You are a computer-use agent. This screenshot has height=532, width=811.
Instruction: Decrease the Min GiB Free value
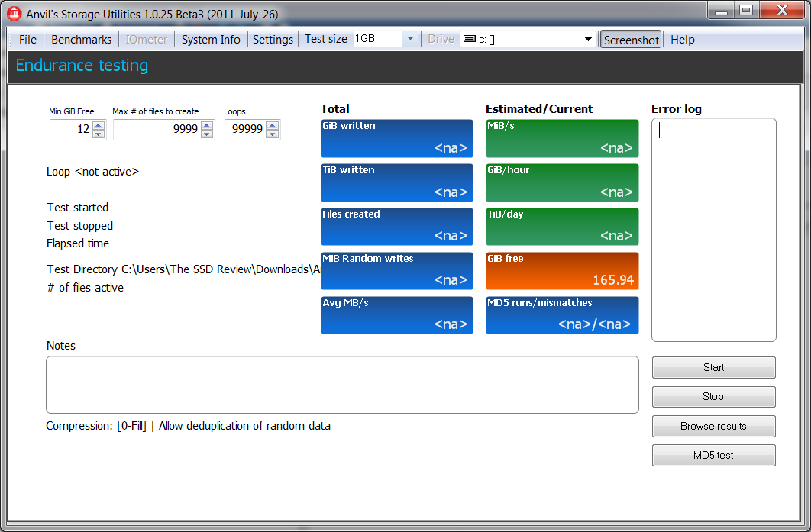pyautogui.click(x=99, y=134)
